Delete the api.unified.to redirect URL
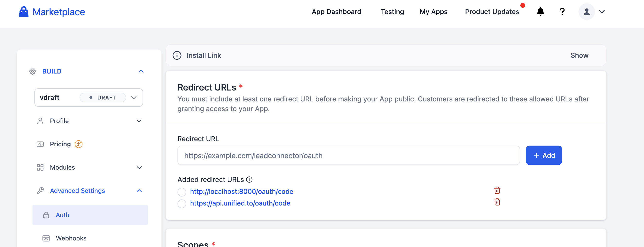This screenshot has height=247, width=644. [497, 202]
